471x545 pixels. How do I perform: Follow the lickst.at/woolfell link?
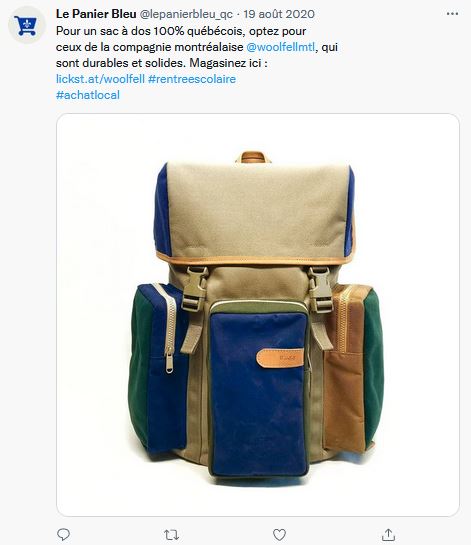click(x=100, y=79)
